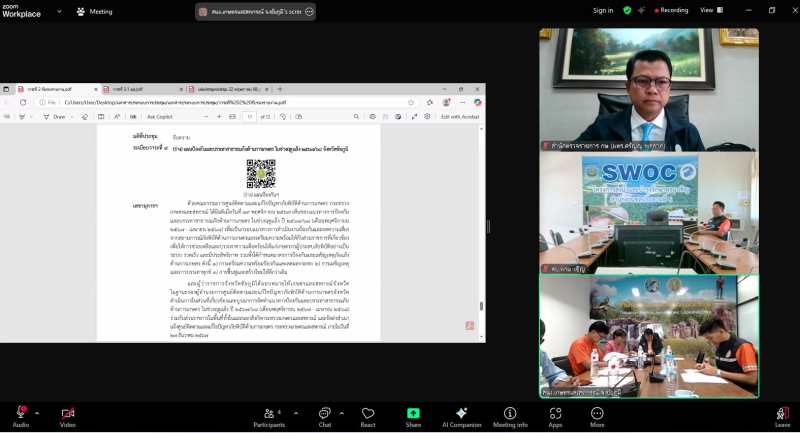Check the green encryption shield icon
The image size is (800, 433).
click(x=627, y=10)
